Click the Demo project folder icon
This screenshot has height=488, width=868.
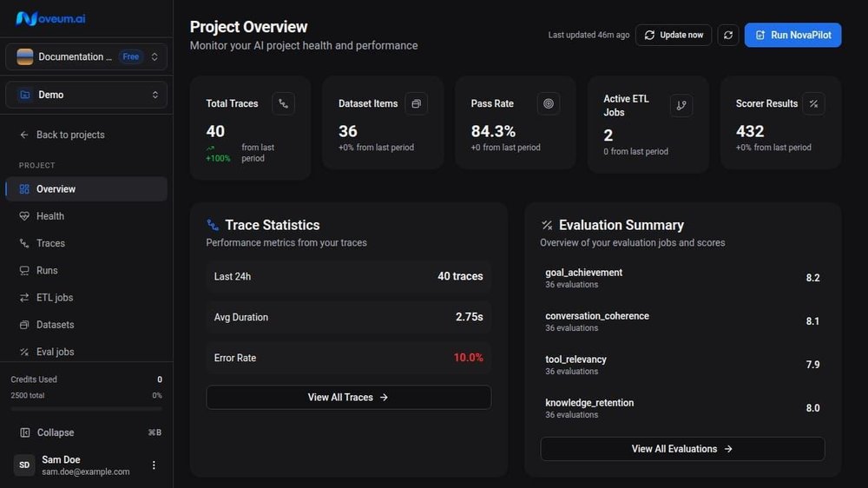[x=25, y=95]
